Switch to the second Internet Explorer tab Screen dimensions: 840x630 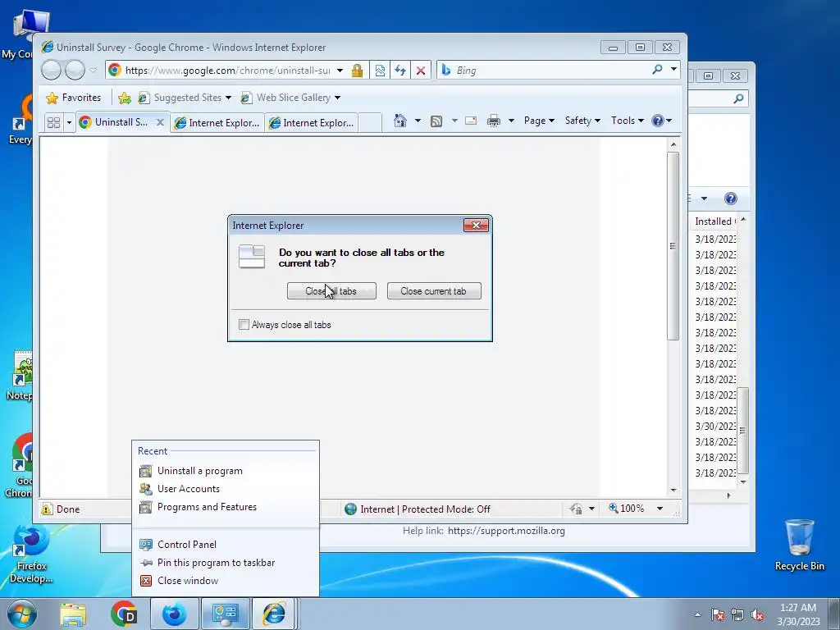tap(217, 123)
